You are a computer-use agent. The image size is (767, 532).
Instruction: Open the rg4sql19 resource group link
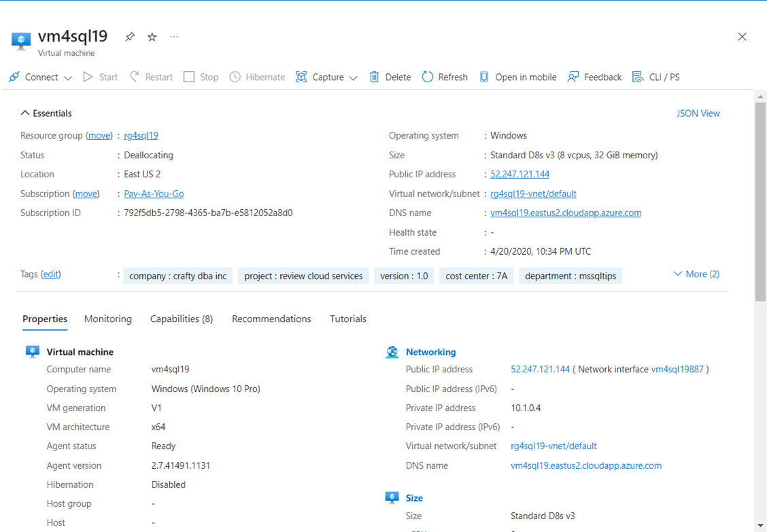(x=141, y=135)
